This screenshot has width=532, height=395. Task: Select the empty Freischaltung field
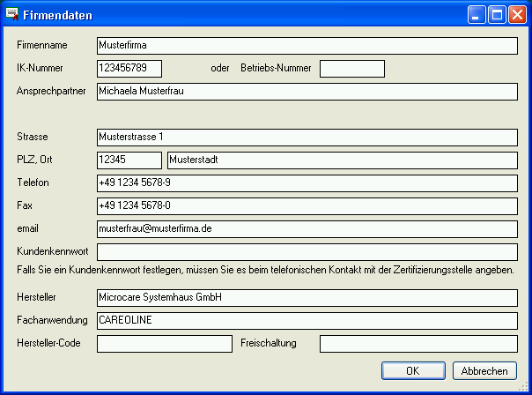418,344
